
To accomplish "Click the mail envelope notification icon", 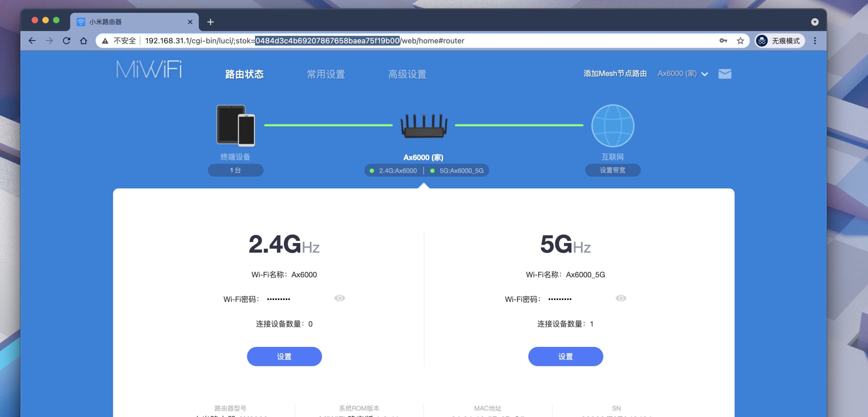I will (725, 74).
